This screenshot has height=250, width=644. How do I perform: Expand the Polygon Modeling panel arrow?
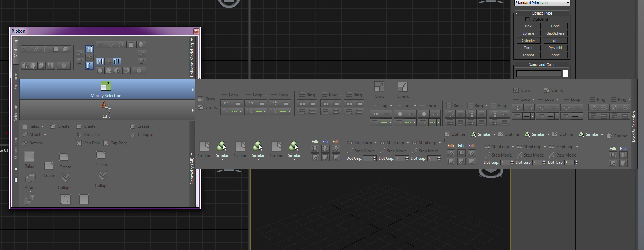[192, 39]
